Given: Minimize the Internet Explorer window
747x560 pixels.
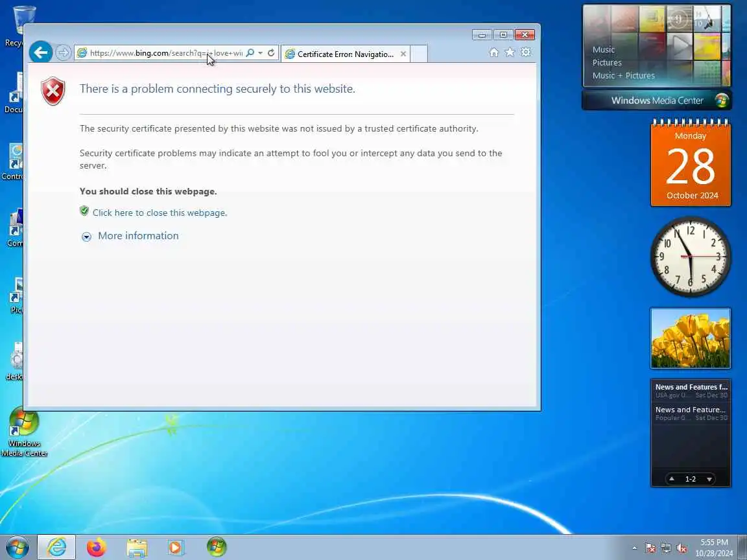Looking at the screenshot, I should click(x=482, y=35).
